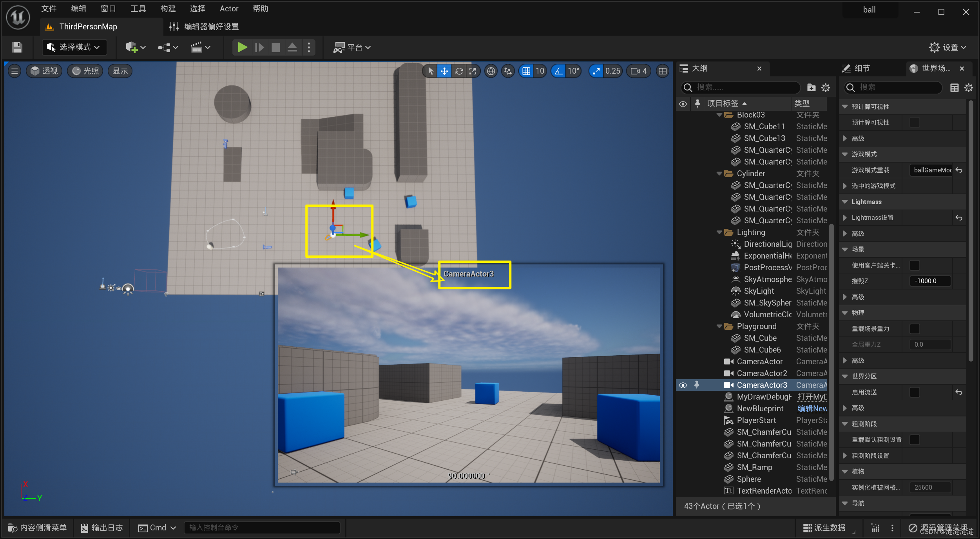Image resolution: width=980 pixels, height=539 pixels.
Task: Open the 选择模式 dropdown
Action: pos(74,47)
